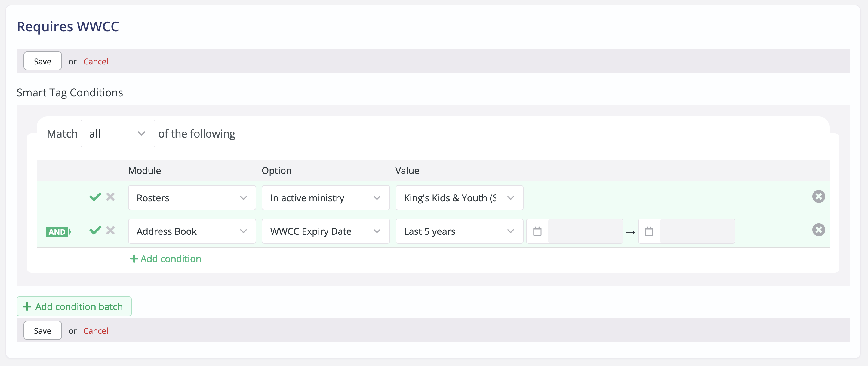Open the Rosters module dropdown
This screenshot has height=366, width=868.
point(243,198)
